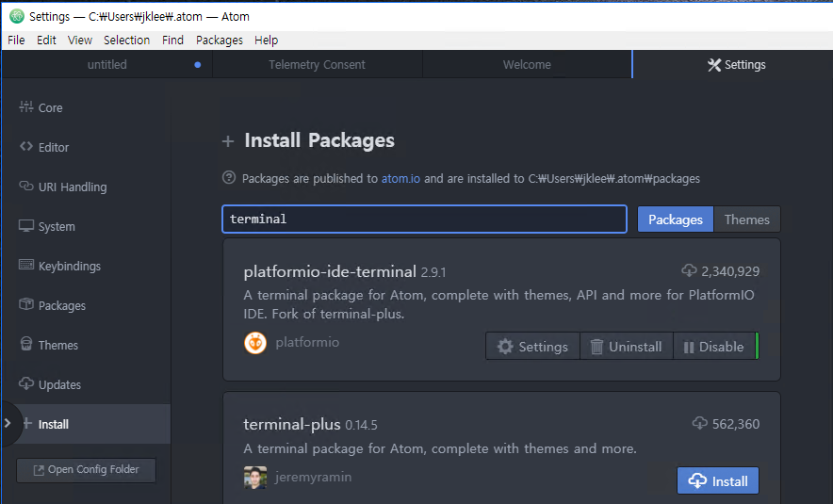833x504 pixels.
Task: Click the URI Handling link icon
Action: pos(26,187)
